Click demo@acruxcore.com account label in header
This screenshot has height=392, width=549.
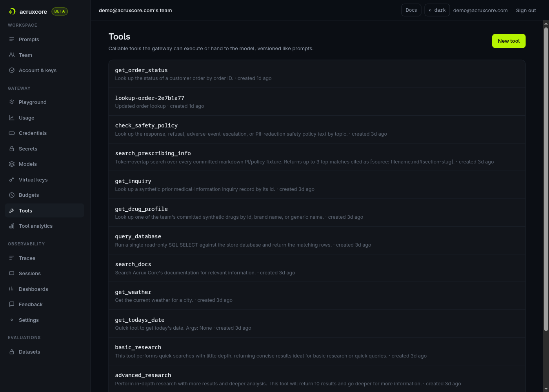(x=480, y=11)
